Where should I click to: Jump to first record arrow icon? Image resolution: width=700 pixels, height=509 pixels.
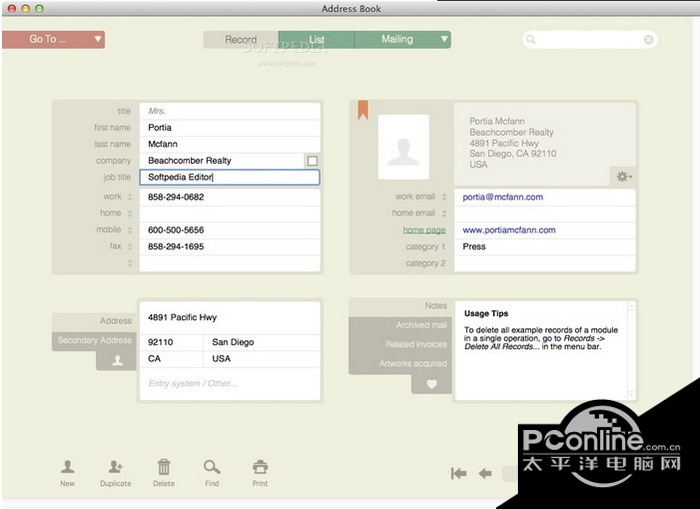[x=458, y=473]
